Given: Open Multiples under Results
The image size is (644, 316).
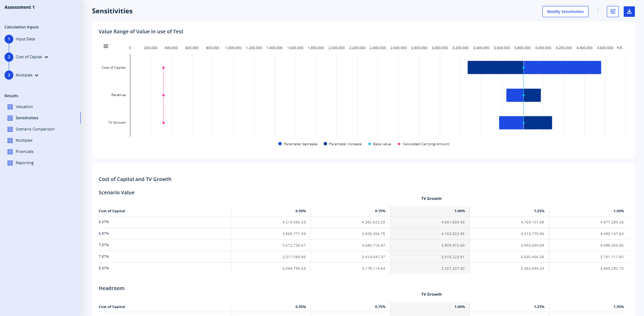Looking at the screenshot, I should coord(24,140).
